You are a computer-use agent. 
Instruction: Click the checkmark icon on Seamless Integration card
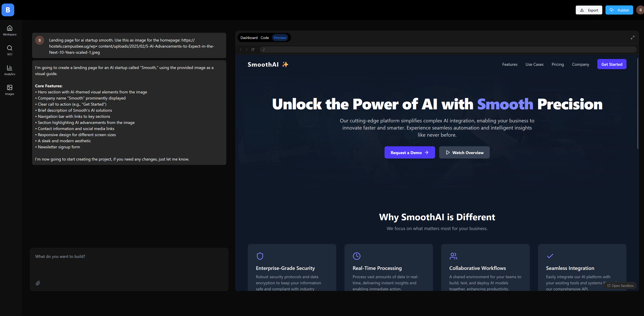pos(550,256)
